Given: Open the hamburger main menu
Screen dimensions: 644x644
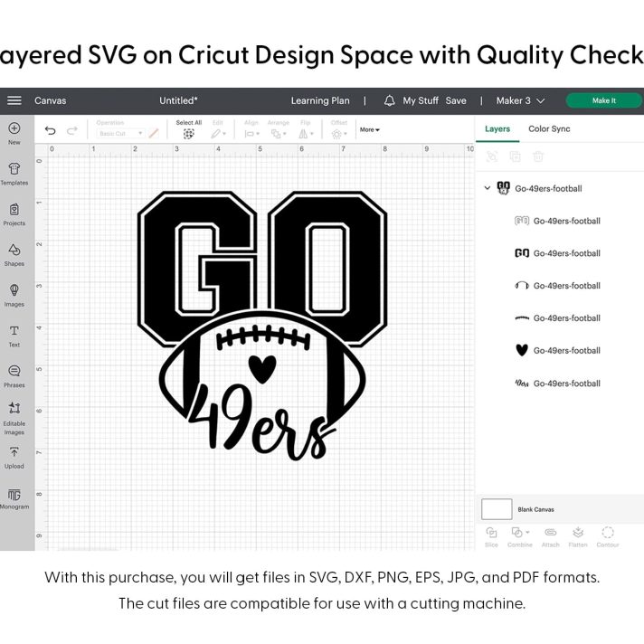Looking at the screenshot, I should (x=14, y=100).
